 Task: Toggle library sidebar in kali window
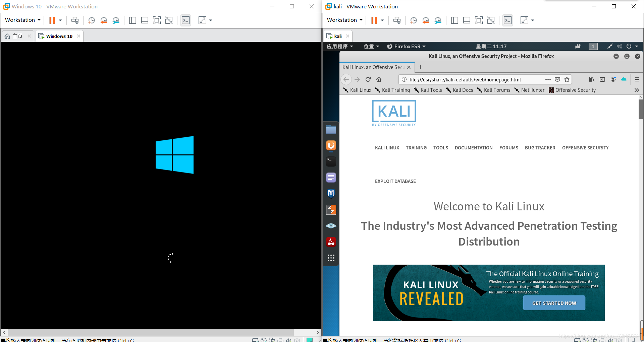point(454,20)
